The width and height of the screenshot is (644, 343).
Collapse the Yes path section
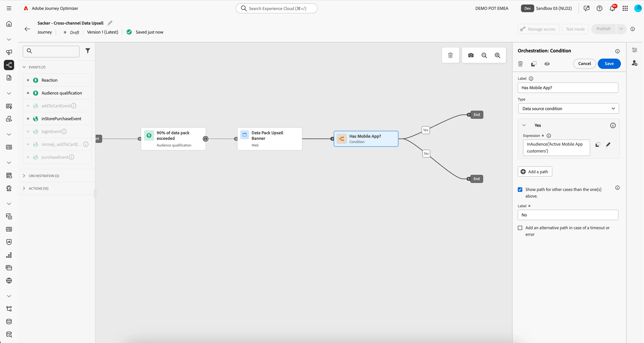coord(524,125)
